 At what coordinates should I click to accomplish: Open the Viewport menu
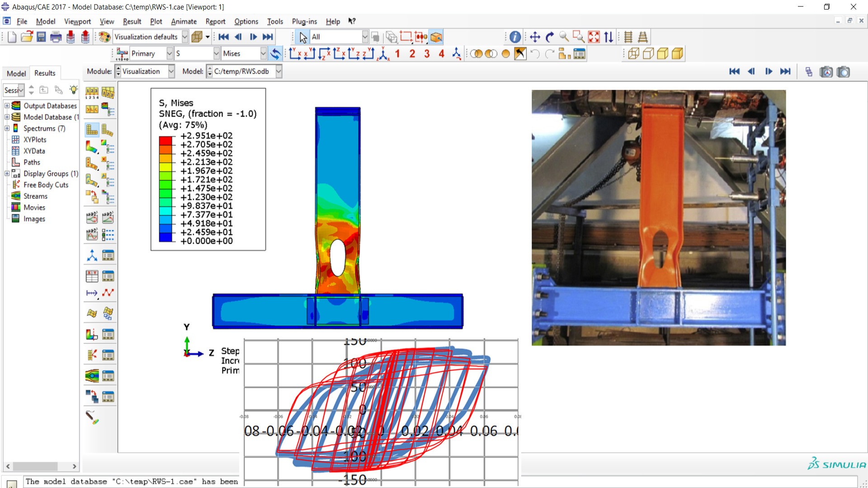[x=77, y=21]
